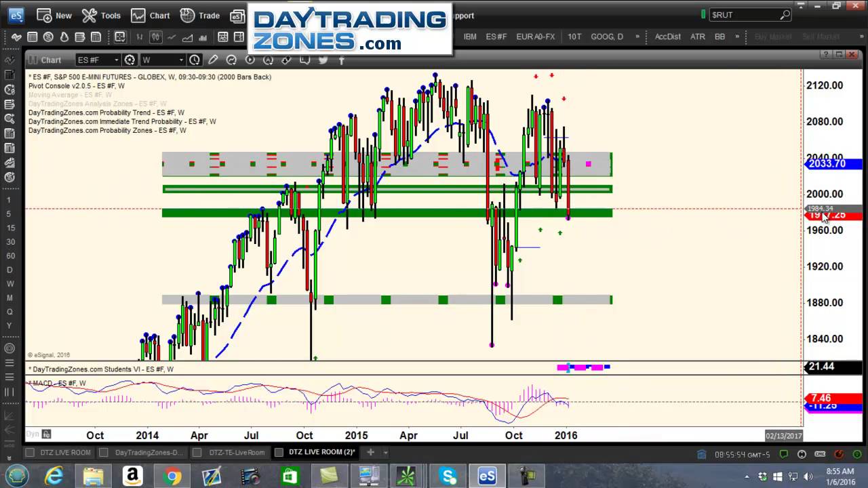Select the line chart type icon
The image size is (868, 488).
coord(172,37)
